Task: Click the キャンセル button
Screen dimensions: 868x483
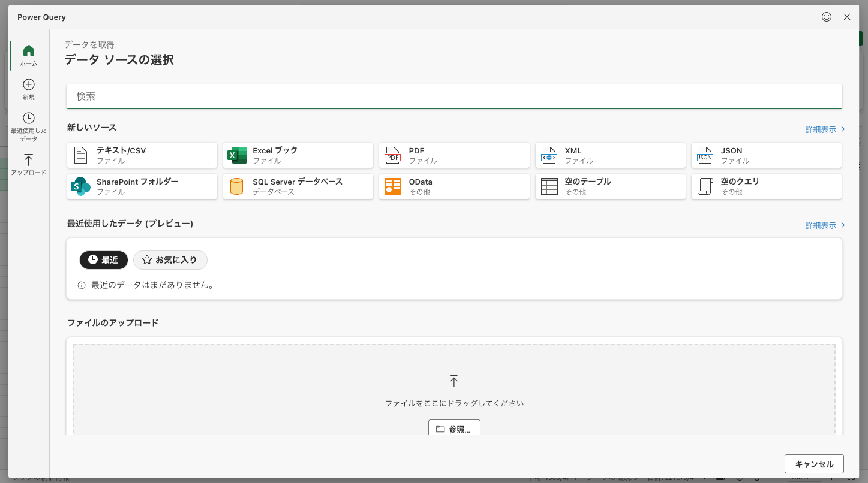Action: pos(814,464)
